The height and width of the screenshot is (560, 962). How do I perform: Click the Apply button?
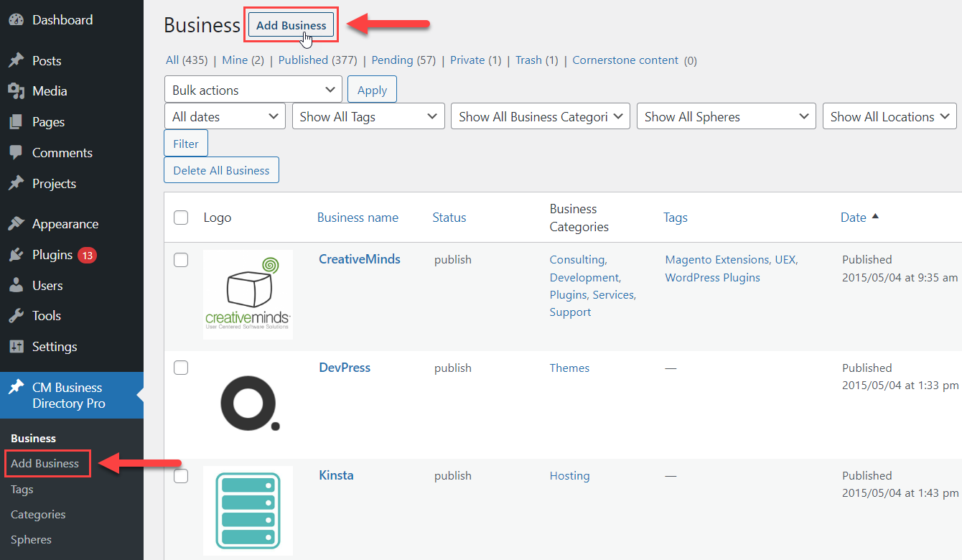pos(372,90)
